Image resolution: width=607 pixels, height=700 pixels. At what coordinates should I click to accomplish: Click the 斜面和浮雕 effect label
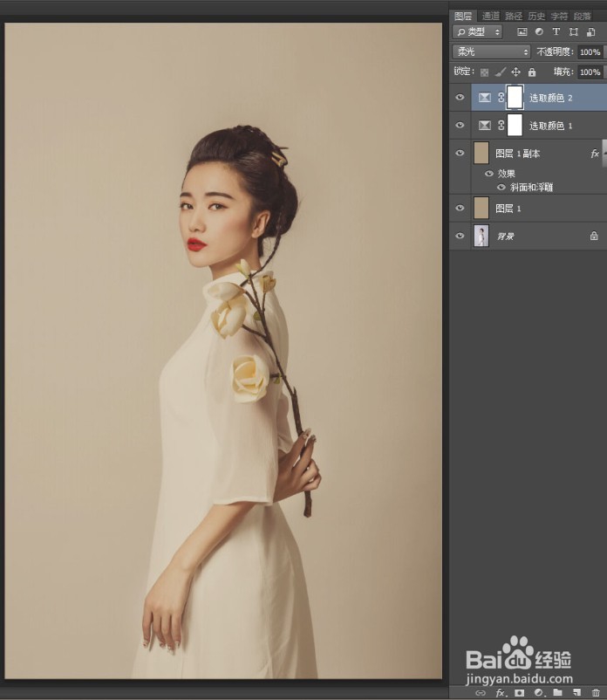click(532, 187)
